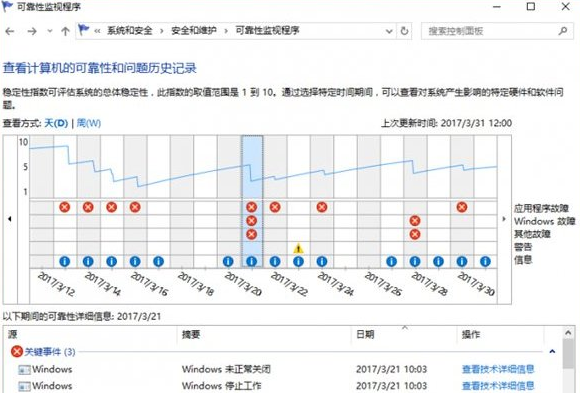Screen dimensions: 580x393
Task: Expand the « chevron at breadcrumb start
Action: point(97,31)
